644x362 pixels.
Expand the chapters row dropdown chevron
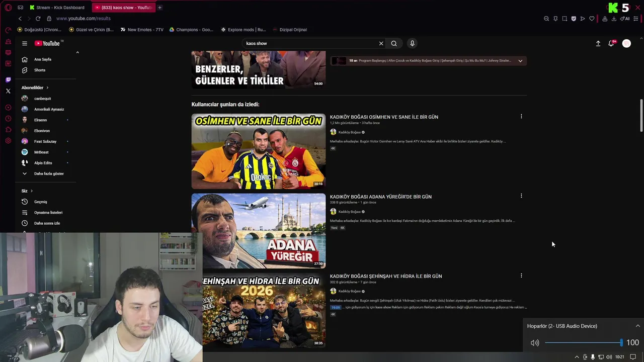pyautogui.click(x=520, y=61)
